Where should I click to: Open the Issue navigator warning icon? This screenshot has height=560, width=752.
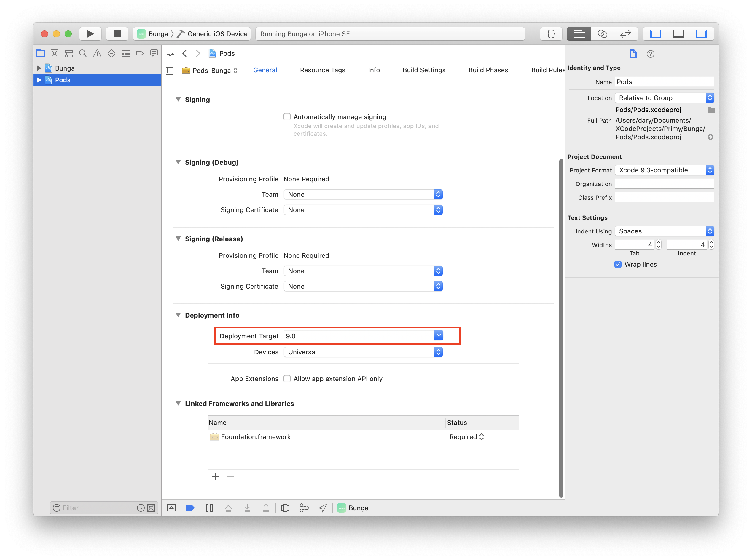[97, 53]
